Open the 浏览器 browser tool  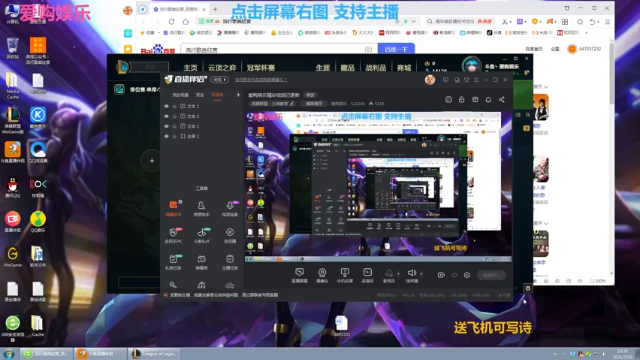[230, 235]
